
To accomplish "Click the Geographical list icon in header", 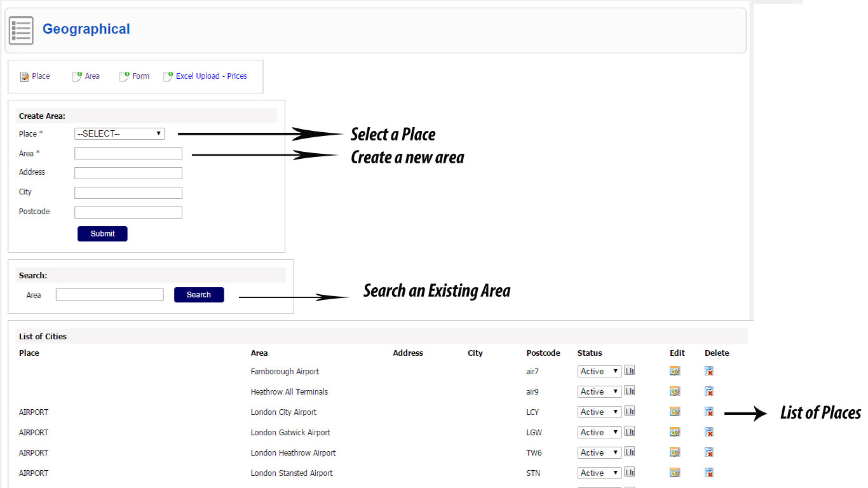I will point(22,30).
